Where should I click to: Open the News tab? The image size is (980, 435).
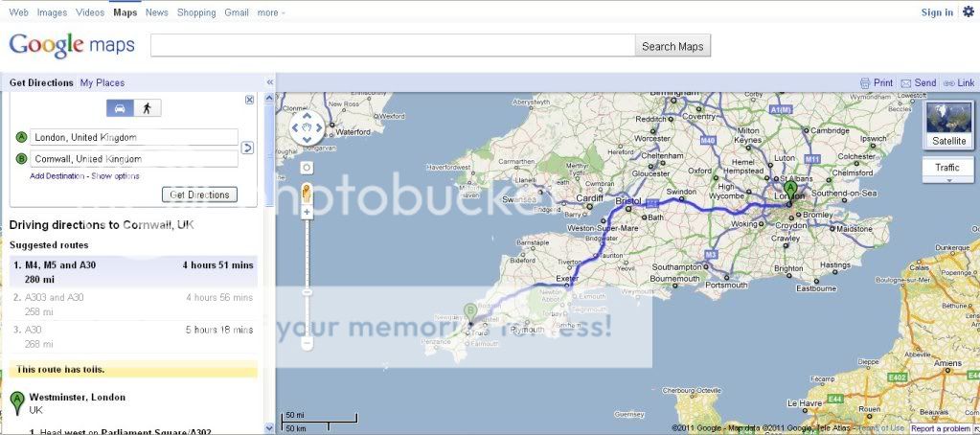157,12
